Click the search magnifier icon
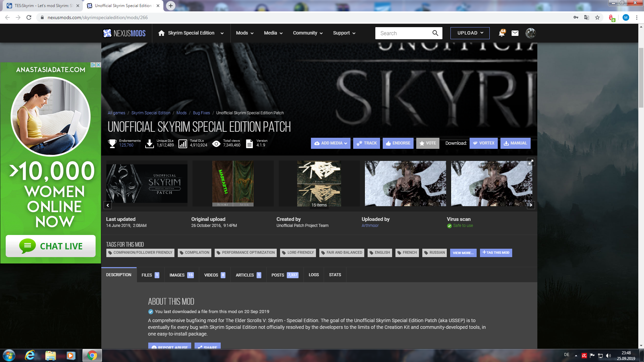The height and width of the screenshot is (362, 644). pyautogui.click(x=435, y=33)
